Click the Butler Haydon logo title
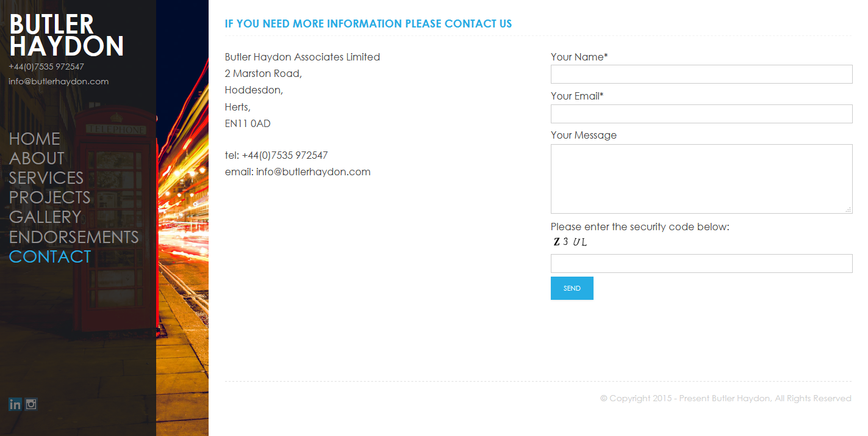 click(66, 35)
